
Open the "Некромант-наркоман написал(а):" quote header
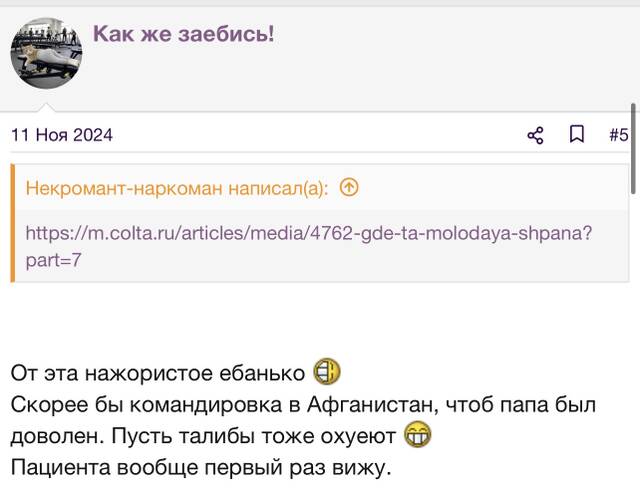[177, 188]
